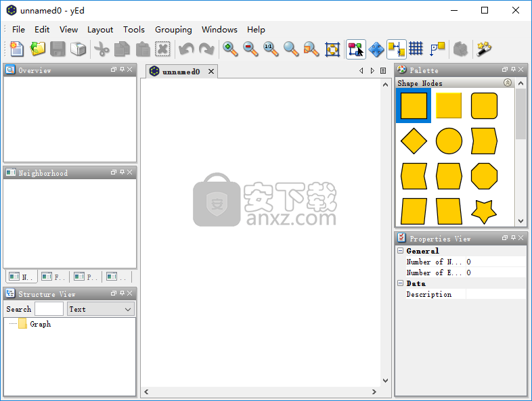Toggle the edit mode selection button
The width and height of the screenshot is (532, 401).
356,49
